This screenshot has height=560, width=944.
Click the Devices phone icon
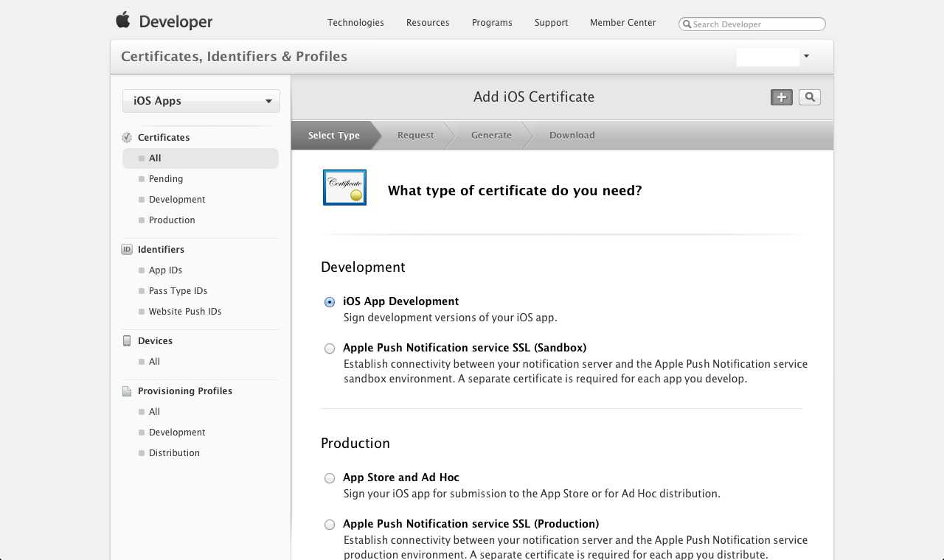pos(127,341)
